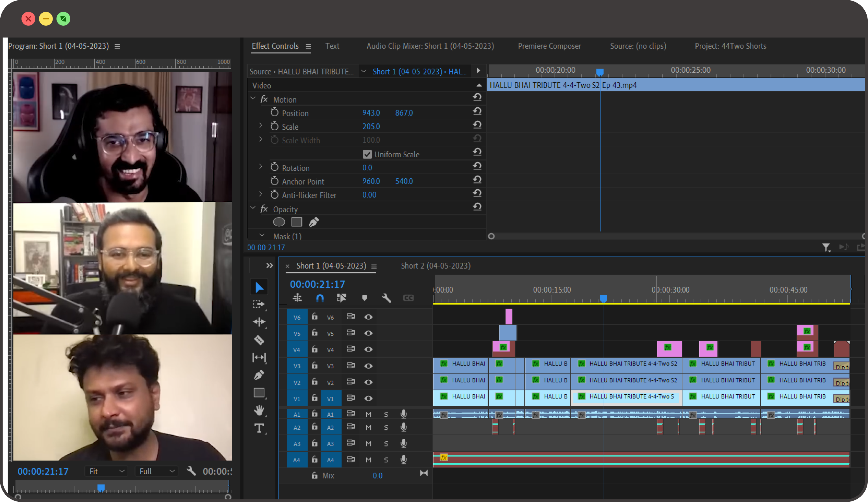Select the Slip tool
Viewport: 868px width, 502px height.
(259, 358)
